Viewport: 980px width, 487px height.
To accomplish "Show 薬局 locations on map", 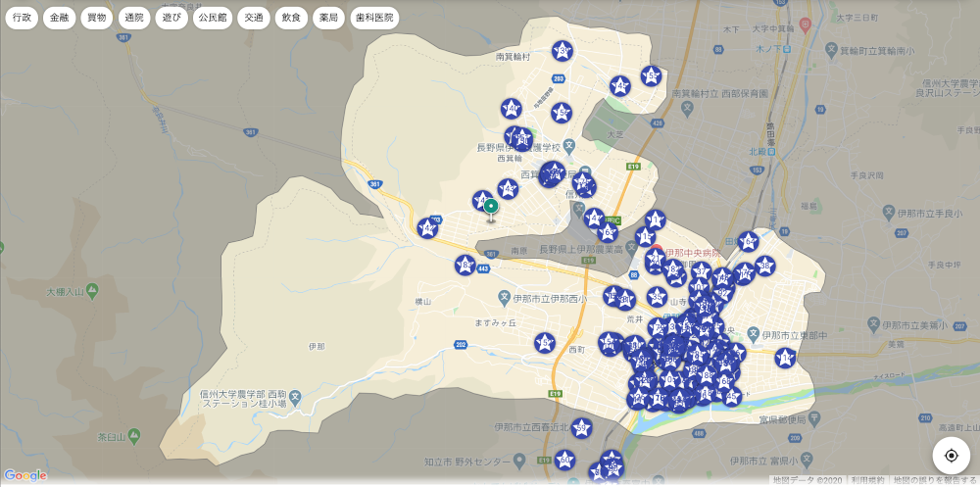I will pos(328,18).
